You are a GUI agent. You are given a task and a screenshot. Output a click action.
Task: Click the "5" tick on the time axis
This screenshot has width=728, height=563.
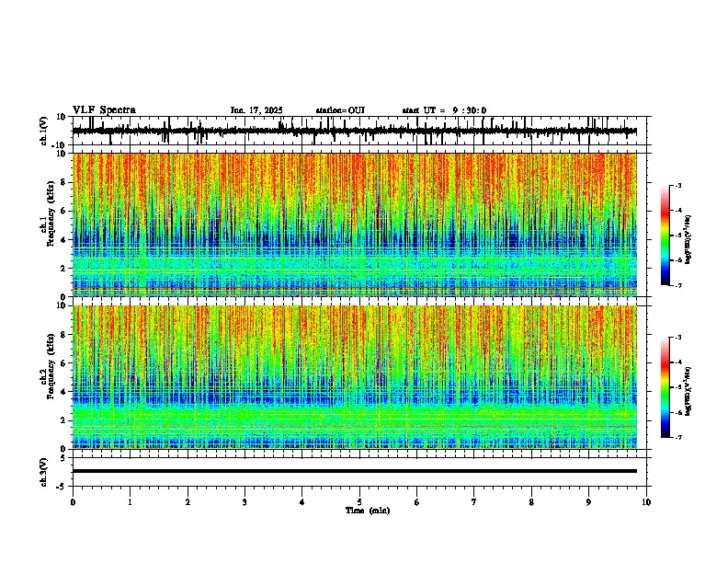click(359, 502)
